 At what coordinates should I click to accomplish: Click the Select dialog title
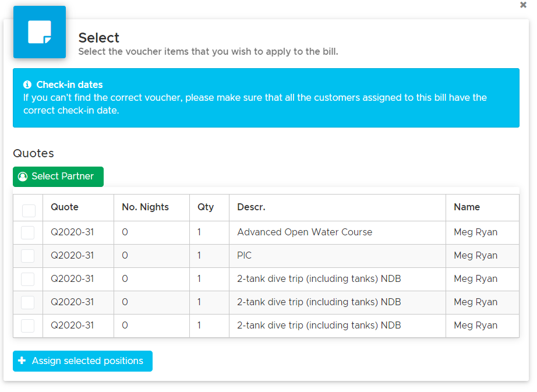pos(98,38)
